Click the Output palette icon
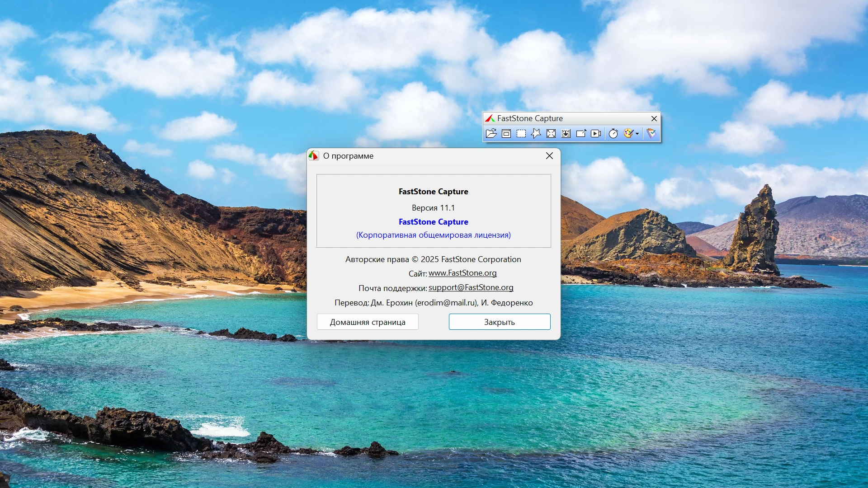 (628, 133)
